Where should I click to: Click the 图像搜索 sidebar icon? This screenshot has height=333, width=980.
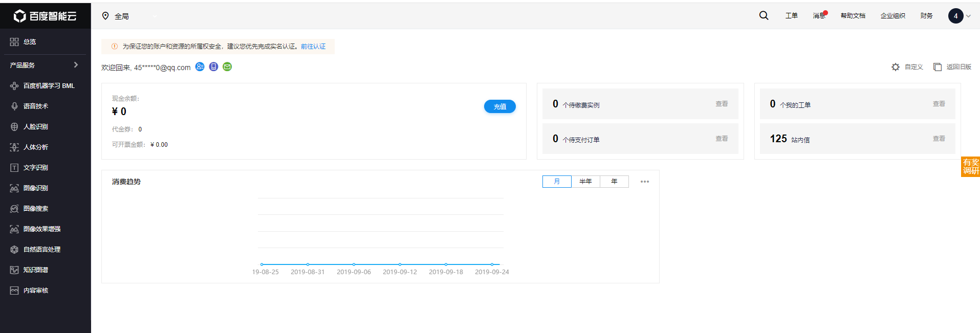(14, 209)
